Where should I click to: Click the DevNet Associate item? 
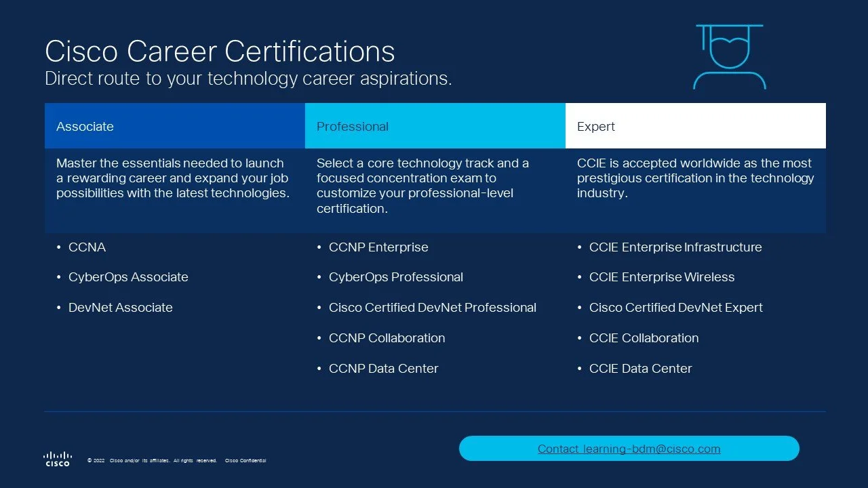click(x=121, y=308)
